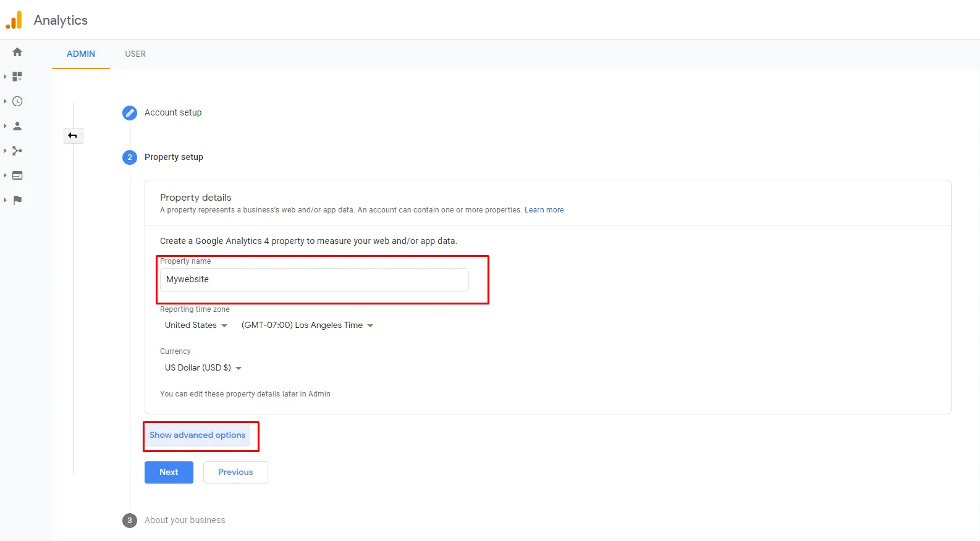Open the Customization dashboard icon in sidebar

tap(17, 77)
